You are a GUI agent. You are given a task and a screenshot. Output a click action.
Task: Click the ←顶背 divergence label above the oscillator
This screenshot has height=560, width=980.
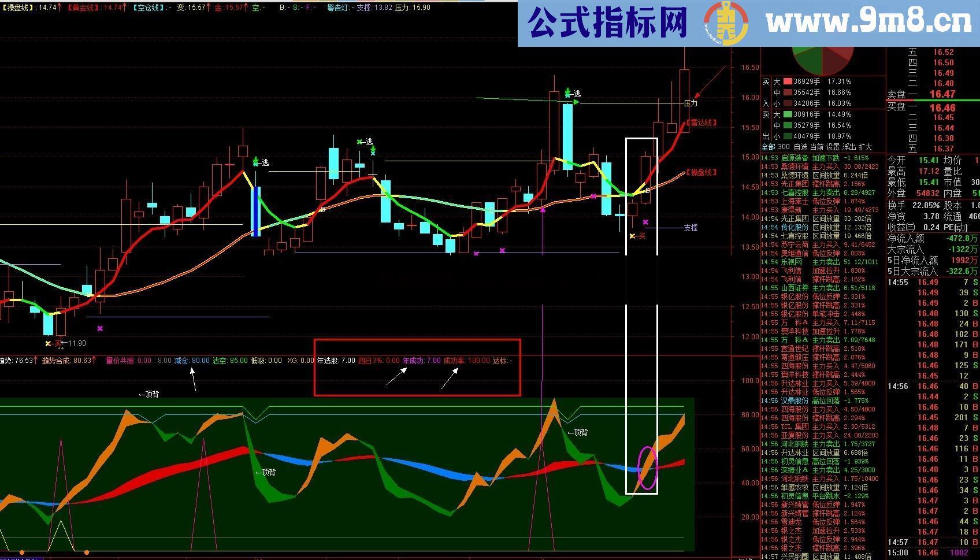click(x=149, y=394)
